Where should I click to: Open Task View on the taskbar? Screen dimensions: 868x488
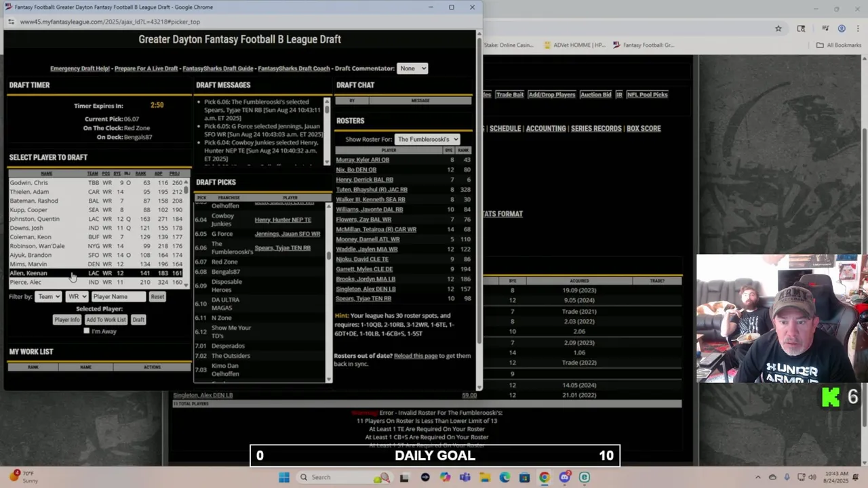tap(404, 477)
